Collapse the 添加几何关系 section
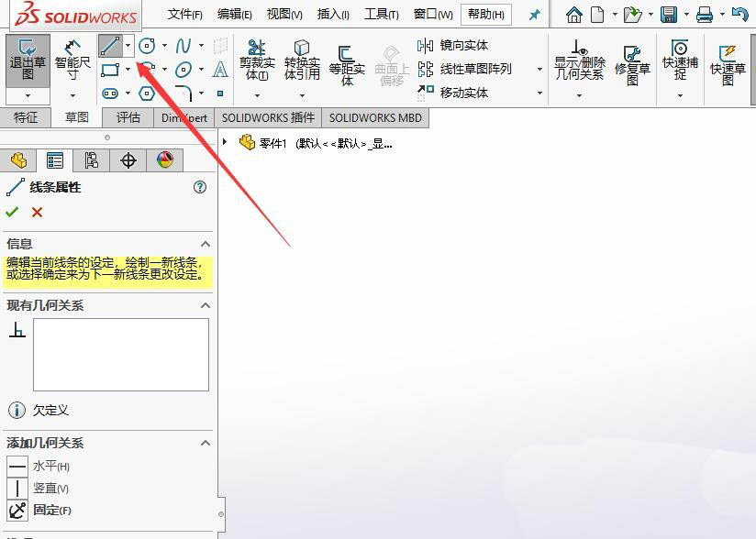Viewport: 756px width, 539px height. pyautogui.click(x=206, y=443)
